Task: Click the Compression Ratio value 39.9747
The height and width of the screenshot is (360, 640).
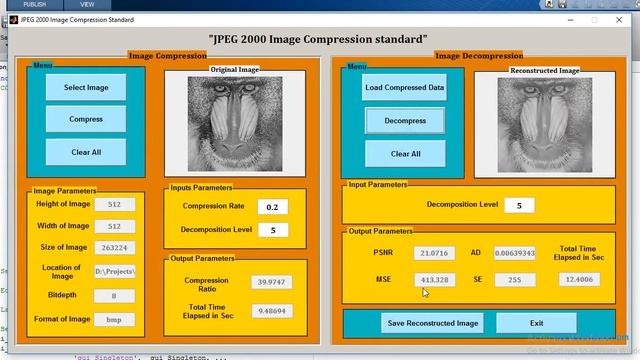Action: [271, 282]
